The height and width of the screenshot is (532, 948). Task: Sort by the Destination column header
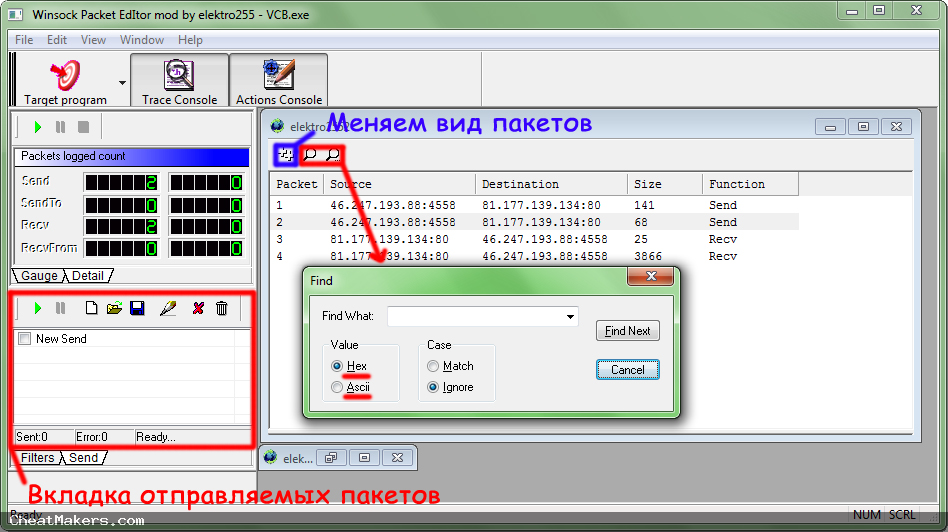pyautogui.click(x=551, y=184)
